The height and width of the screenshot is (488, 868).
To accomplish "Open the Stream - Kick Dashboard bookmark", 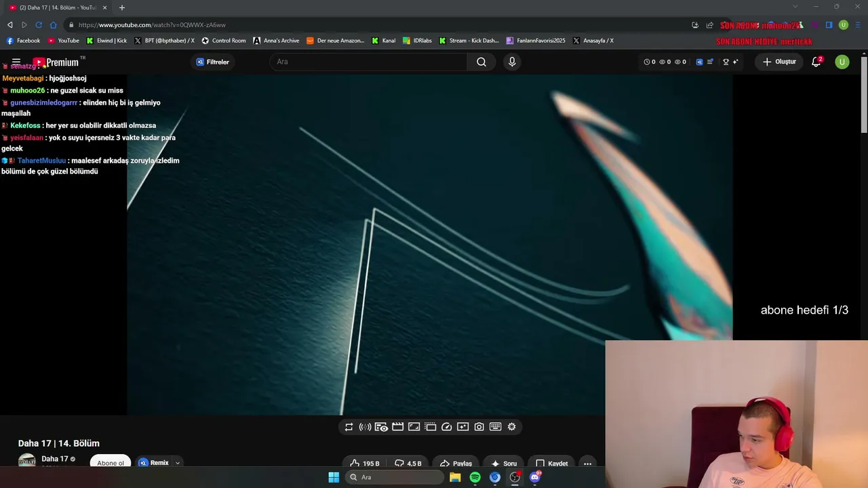I will [x=469, y=41].
